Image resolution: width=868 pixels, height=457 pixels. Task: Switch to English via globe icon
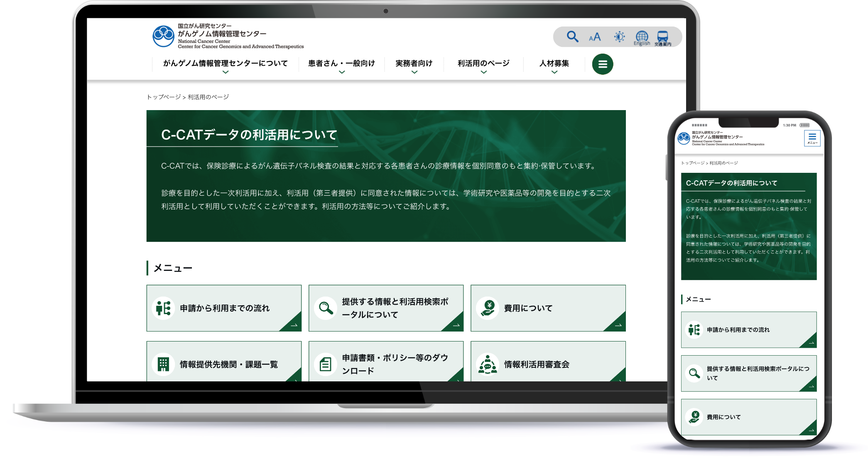coord(642,38)
